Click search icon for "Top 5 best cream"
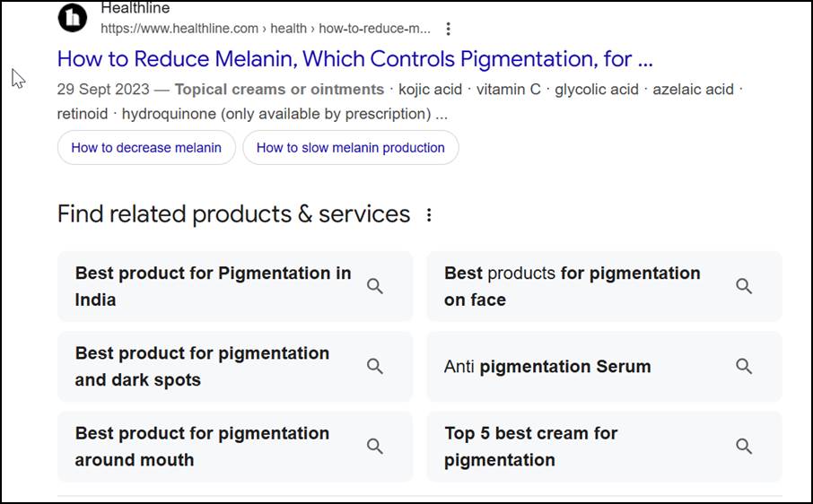Screen dimensions: 813x504 pyautogui.click(x=744, y=446)
